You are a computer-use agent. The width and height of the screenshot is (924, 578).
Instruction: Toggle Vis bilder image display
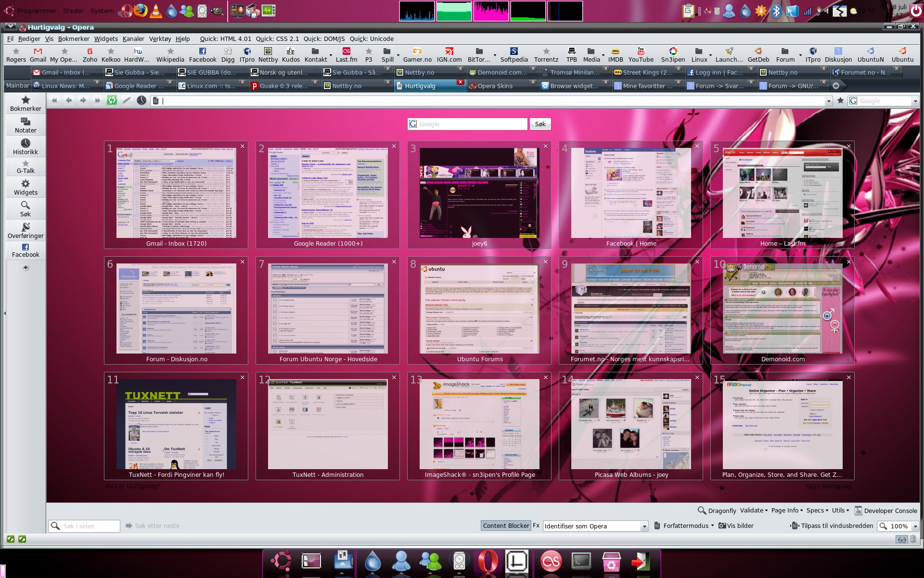point(736,525)
